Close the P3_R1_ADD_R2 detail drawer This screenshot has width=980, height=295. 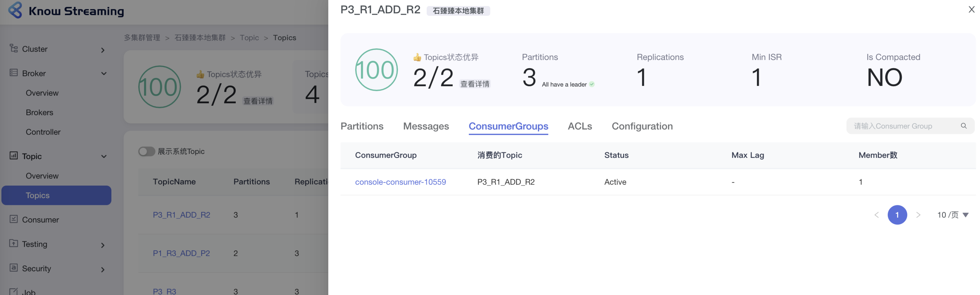[971, 9]
